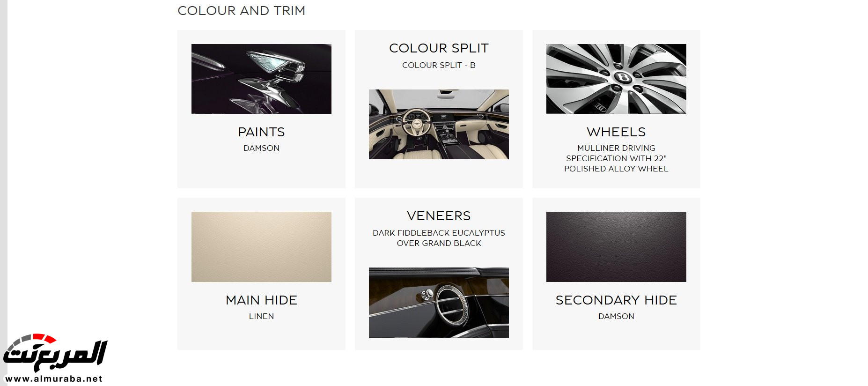
Task: Click the PAINTS heading
Action: coord(261,132)
